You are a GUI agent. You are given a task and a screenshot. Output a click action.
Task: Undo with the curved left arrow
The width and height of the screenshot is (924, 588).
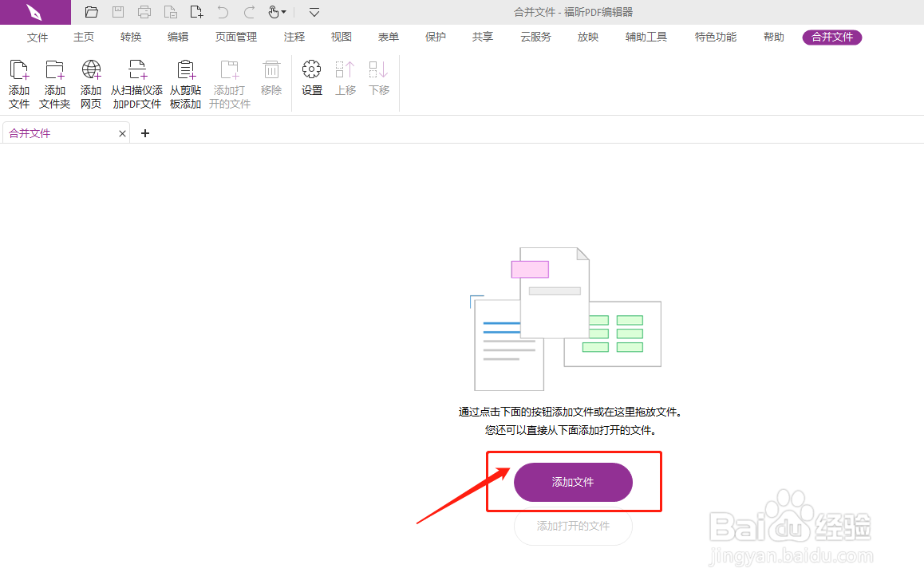(223, 12)
